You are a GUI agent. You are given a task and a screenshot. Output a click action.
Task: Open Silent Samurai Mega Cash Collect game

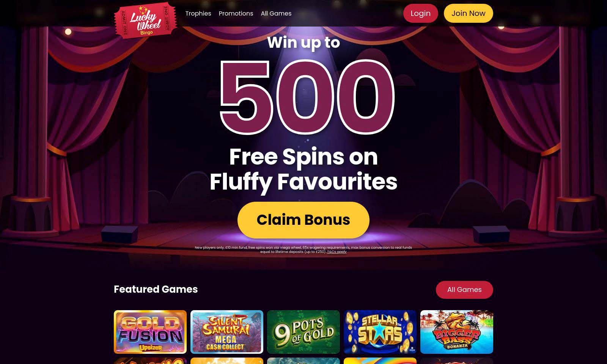coord(226,332)
